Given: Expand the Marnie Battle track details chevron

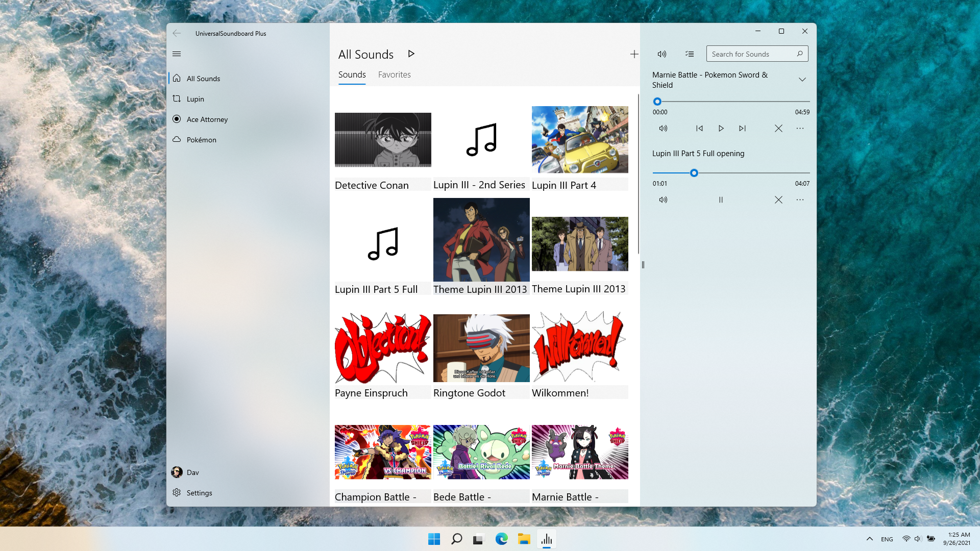Looking at the screenshot, I should click(x=802, y=80).
